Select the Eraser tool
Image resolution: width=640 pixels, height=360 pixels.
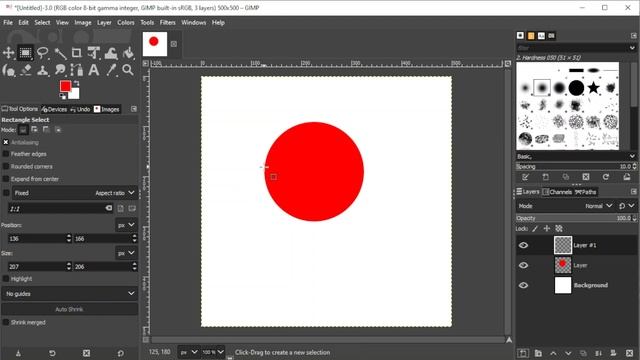(25, 70)
